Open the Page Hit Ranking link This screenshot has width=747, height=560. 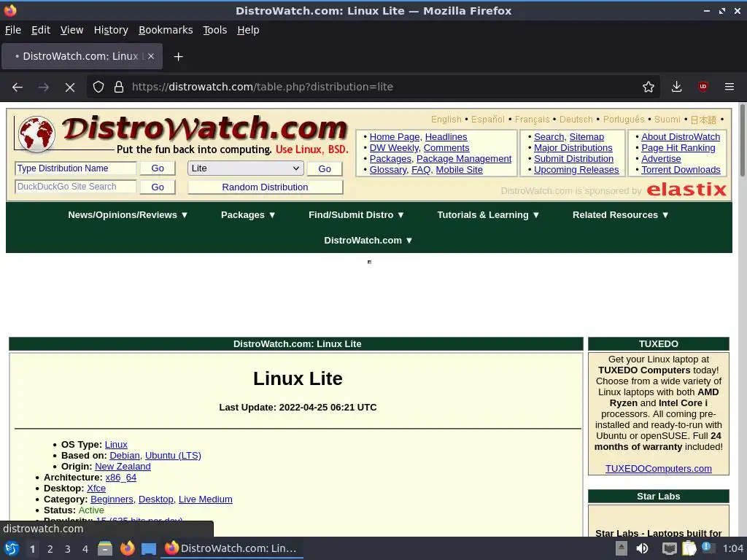pyautogui.click(x=678, y=148)
